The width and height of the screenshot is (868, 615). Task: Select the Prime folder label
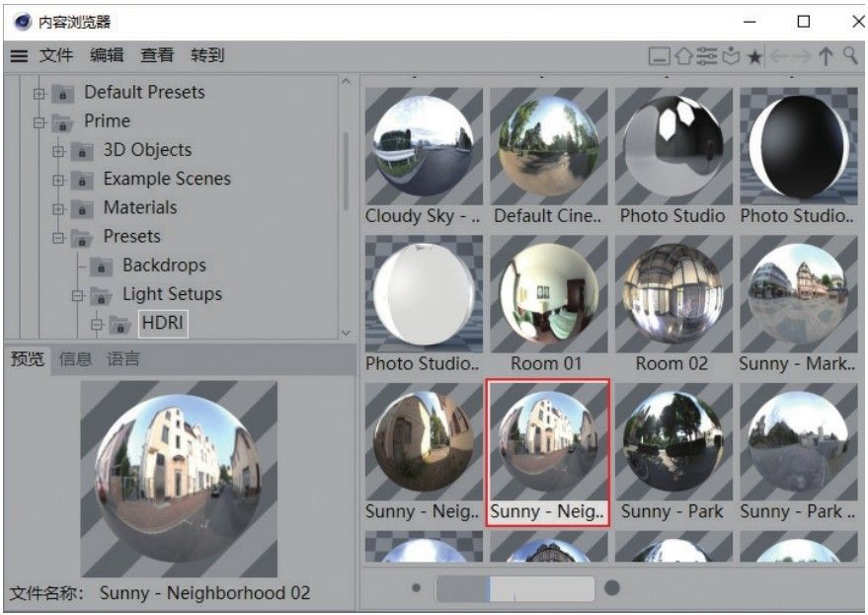point(108,120)
